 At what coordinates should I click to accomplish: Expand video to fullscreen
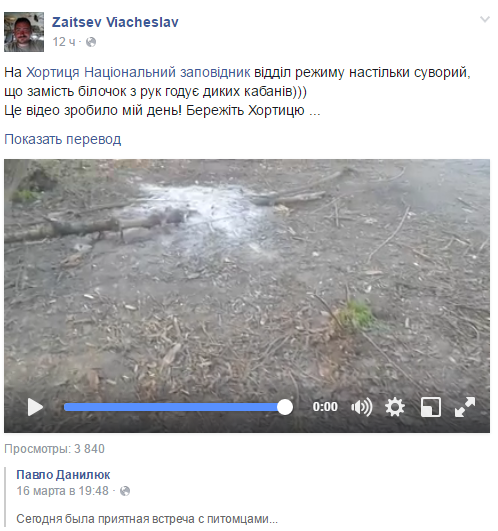coord(465,407)
